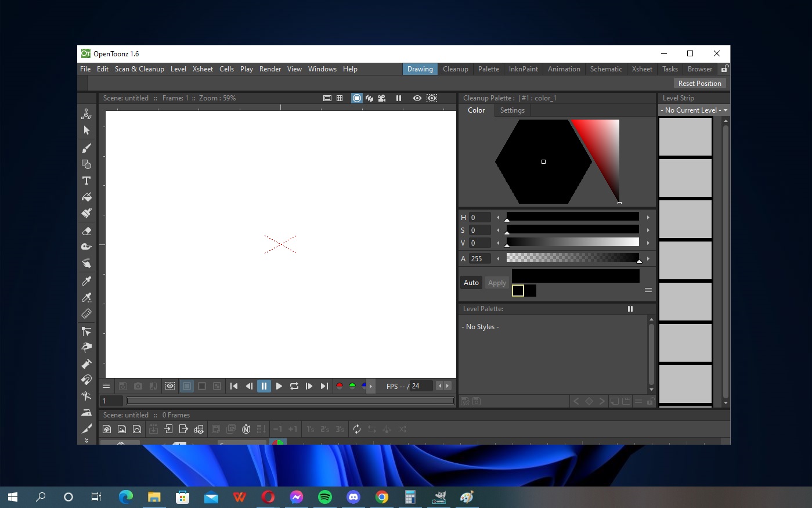Open the style editor hamburger options menu
This screenshot has width=812, height=508.
648,290
